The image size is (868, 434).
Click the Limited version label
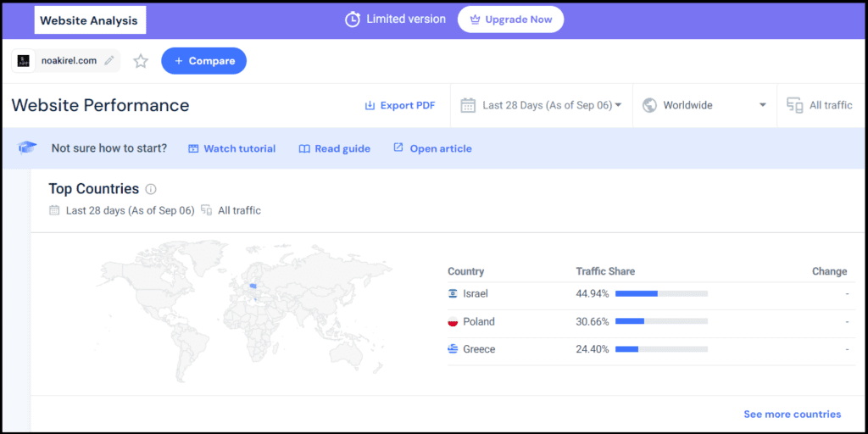[x=406, y=19]
